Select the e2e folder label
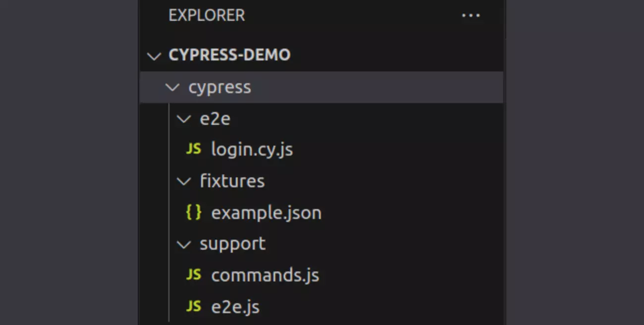Viewport: 644px width, 325px height. click(x=215, y=119)
